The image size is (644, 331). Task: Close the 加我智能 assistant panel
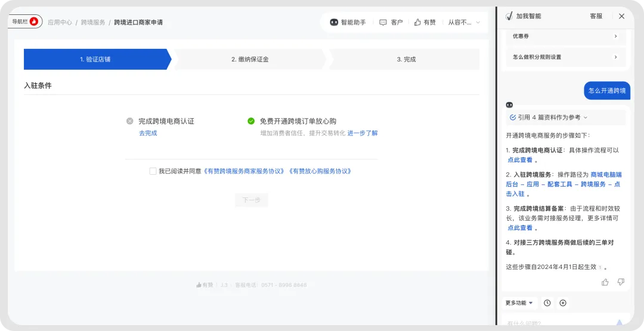(x=621, y=16)
